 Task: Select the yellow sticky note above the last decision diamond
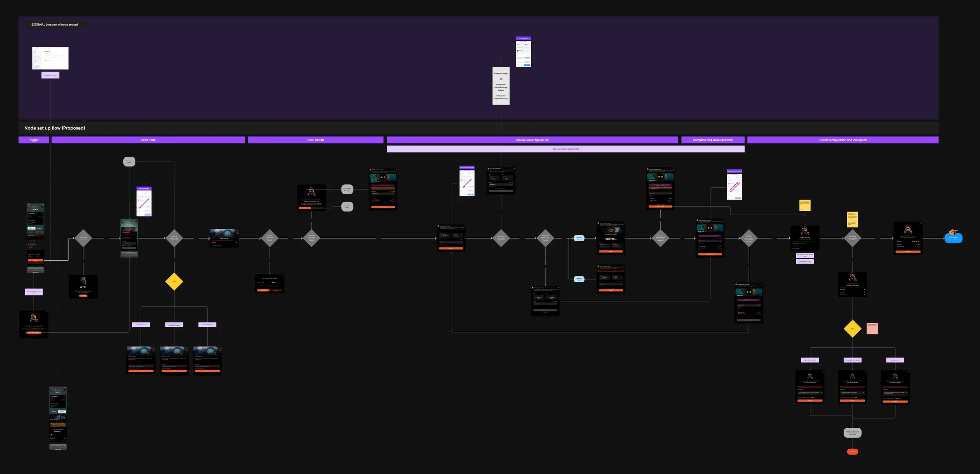[853, 219]
